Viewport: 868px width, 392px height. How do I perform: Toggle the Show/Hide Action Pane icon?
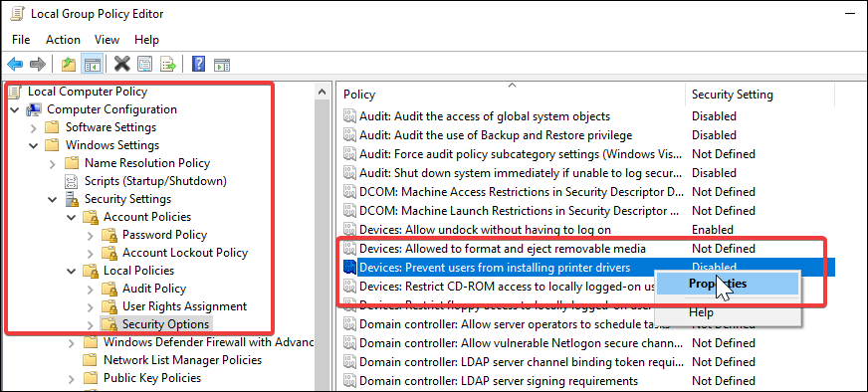[x=222, y=65]
